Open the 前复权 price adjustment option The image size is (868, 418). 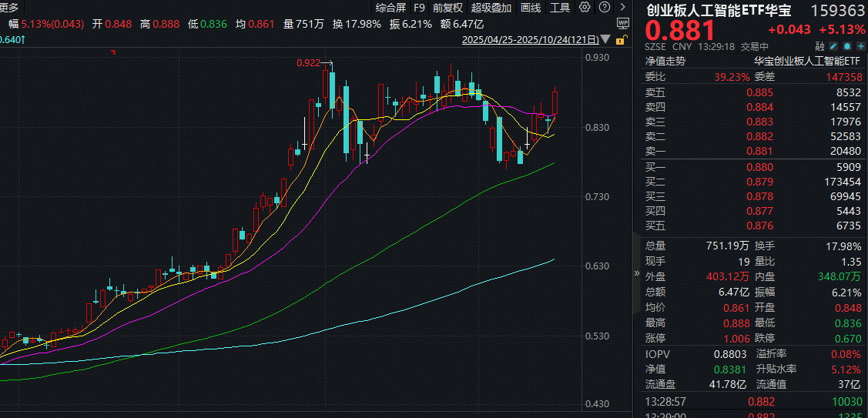point(447,8)
